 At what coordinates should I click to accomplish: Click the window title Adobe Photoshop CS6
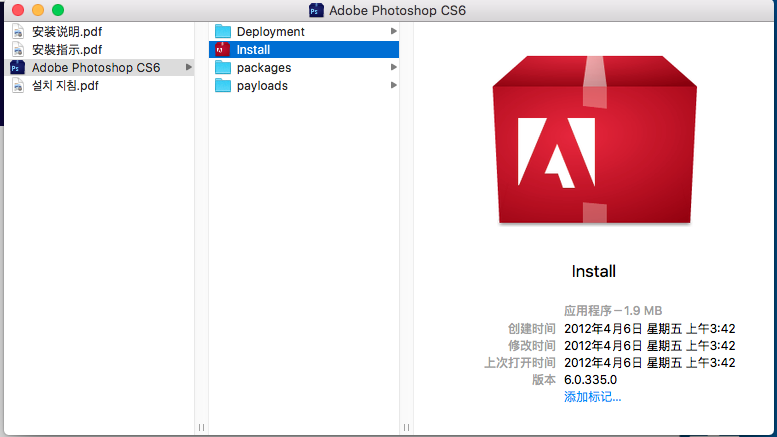point(397,10)
